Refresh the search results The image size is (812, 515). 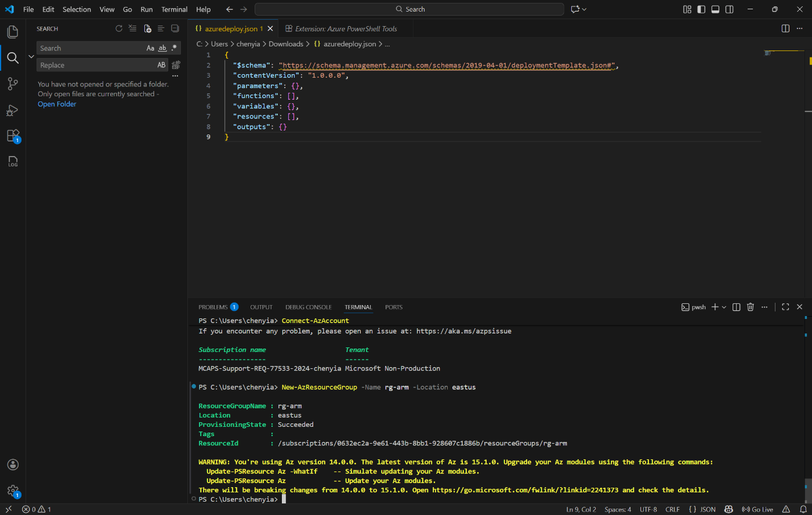click(119, 28)
